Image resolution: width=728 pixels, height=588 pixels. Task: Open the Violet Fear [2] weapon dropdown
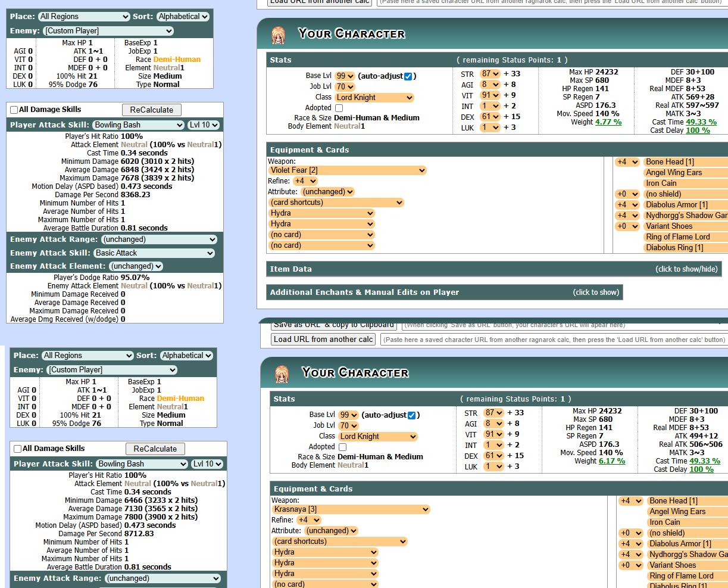click(x=348, y=170)
